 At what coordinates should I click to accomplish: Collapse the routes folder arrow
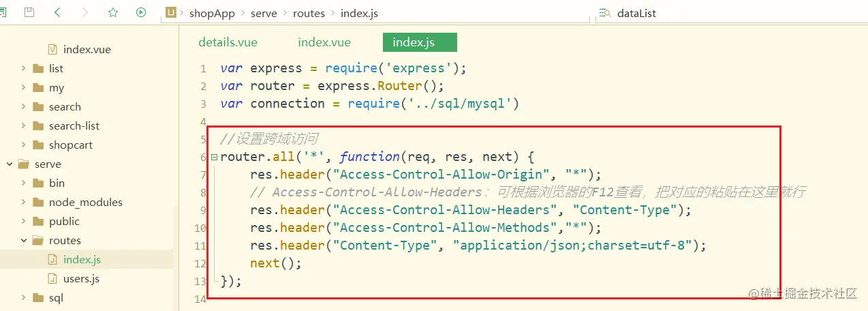pos(23,240)
